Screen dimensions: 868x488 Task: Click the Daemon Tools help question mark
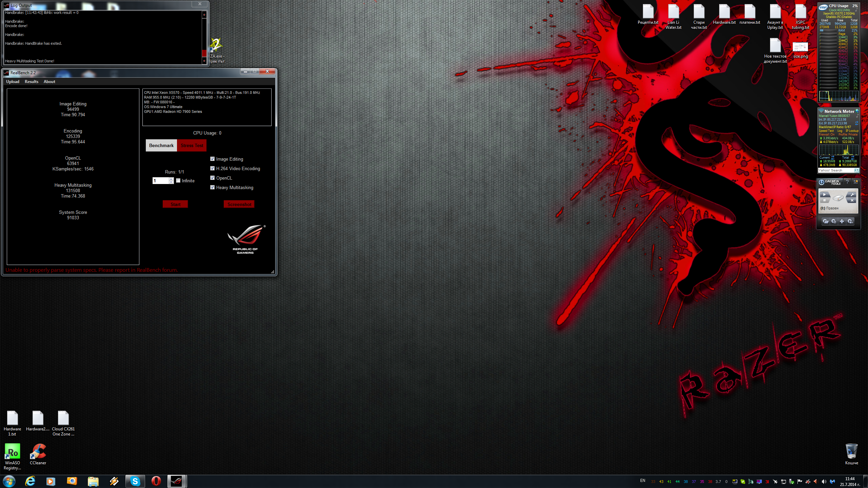[x=847, y=182]
